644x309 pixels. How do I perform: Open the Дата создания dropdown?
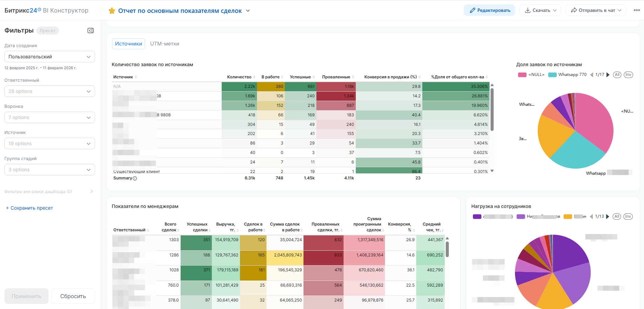[x=50, y=57]
